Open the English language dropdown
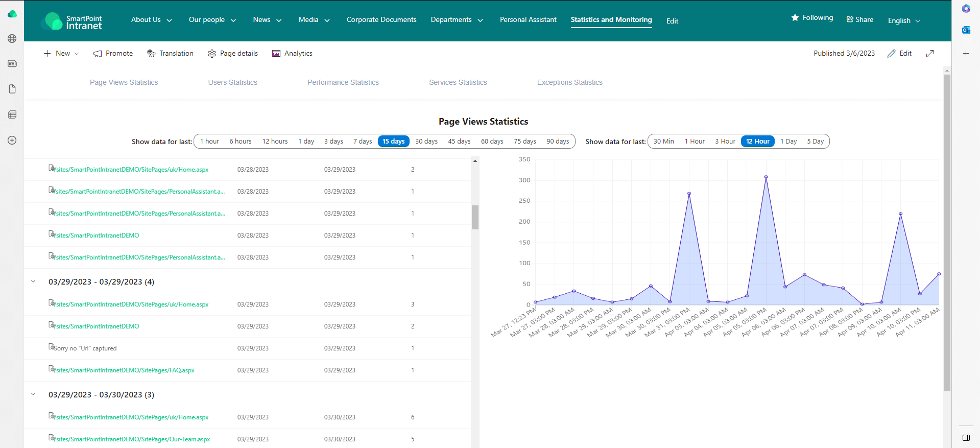 coord(904,21)
